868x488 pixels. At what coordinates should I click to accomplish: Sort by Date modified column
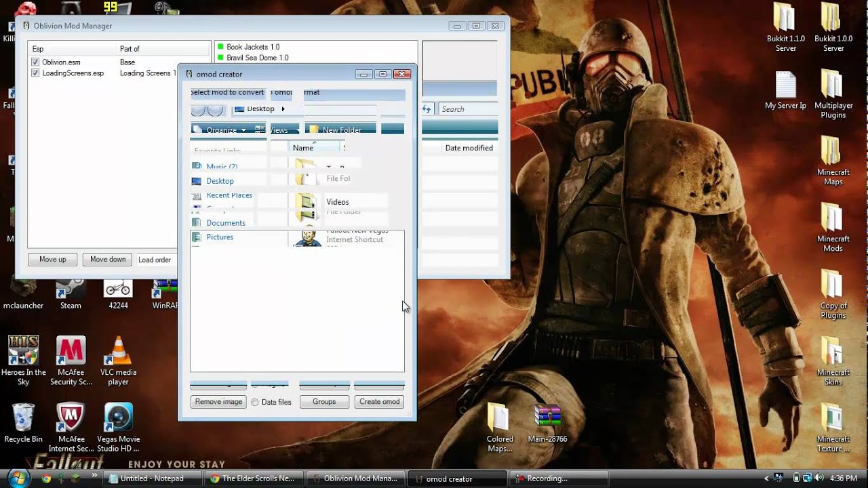coord(469,148)
